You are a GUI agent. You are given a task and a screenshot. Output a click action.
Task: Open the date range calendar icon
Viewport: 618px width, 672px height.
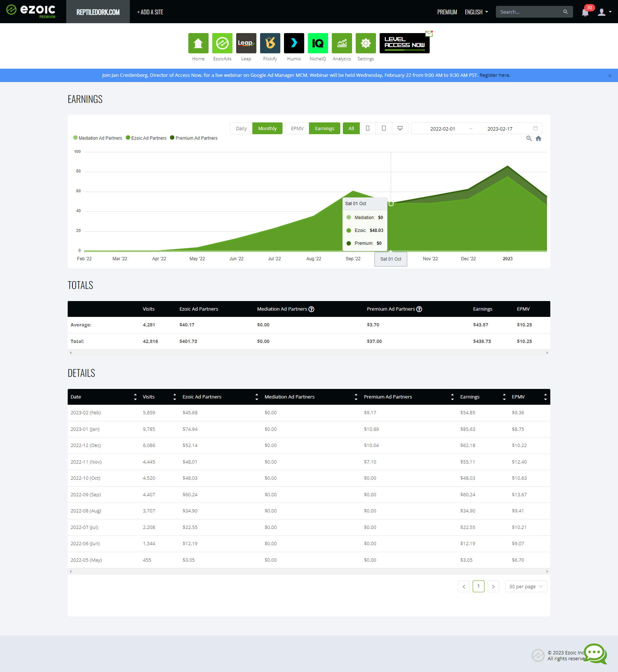[x=535, y=128]
